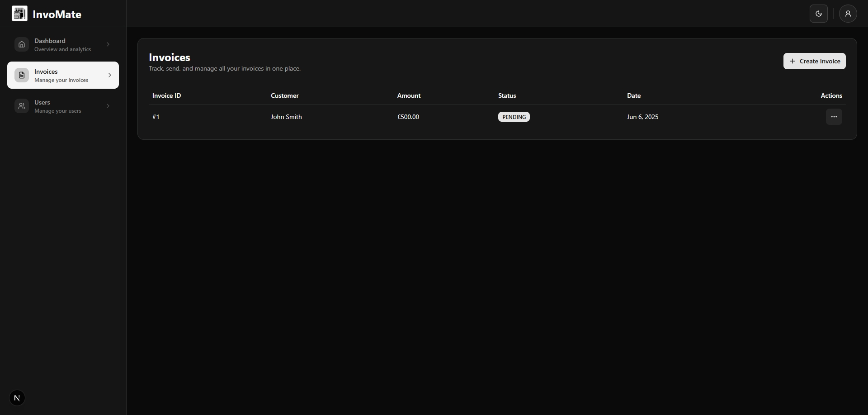Expand the Invoices chevron arrow
The image size is (868, 415).
(110, 75)
